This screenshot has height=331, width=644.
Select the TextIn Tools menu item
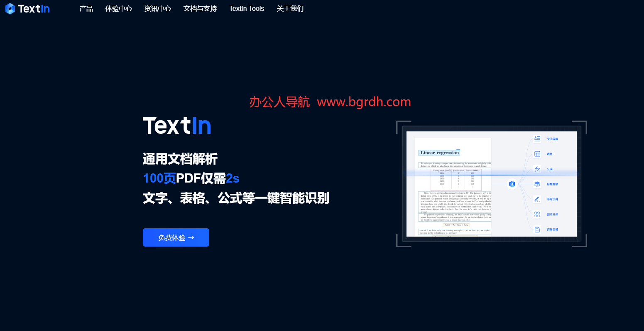(x=247, y=8)
